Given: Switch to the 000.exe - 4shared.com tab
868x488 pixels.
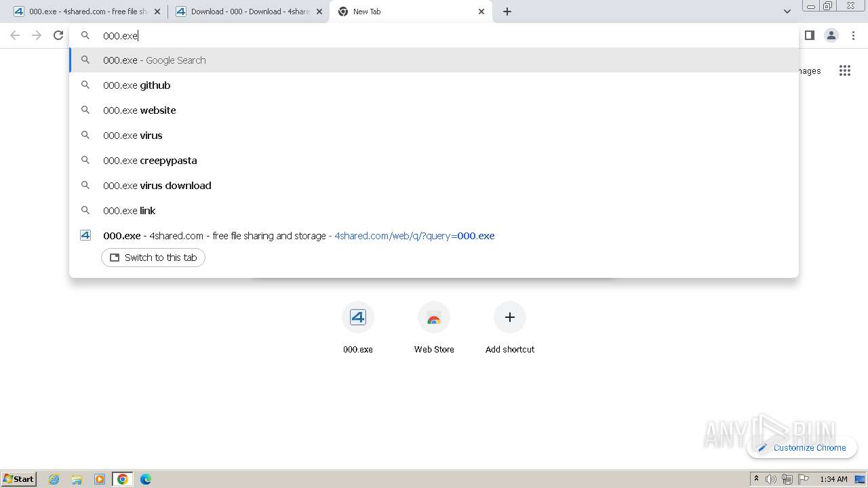Looking at the screenshot, I should coord(87,12).
